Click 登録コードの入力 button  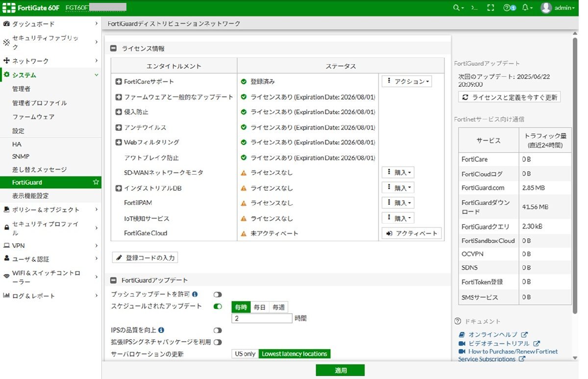tap(145, 257)
